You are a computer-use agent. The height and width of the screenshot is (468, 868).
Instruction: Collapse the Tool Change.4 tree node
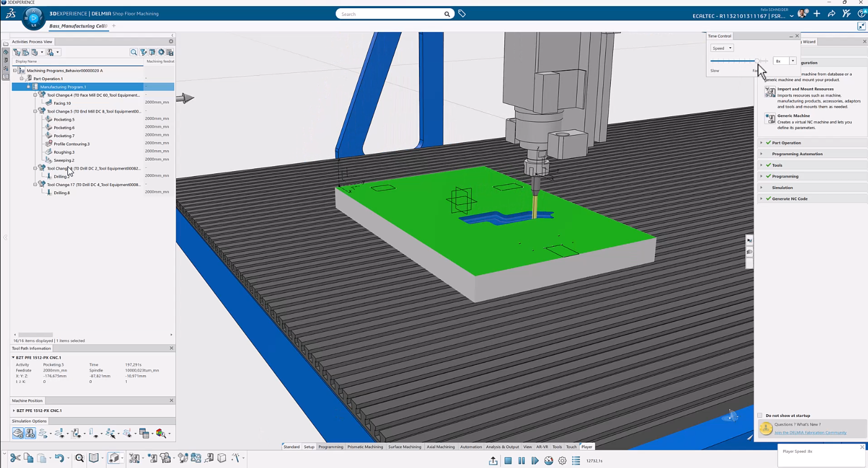[35, 95]
